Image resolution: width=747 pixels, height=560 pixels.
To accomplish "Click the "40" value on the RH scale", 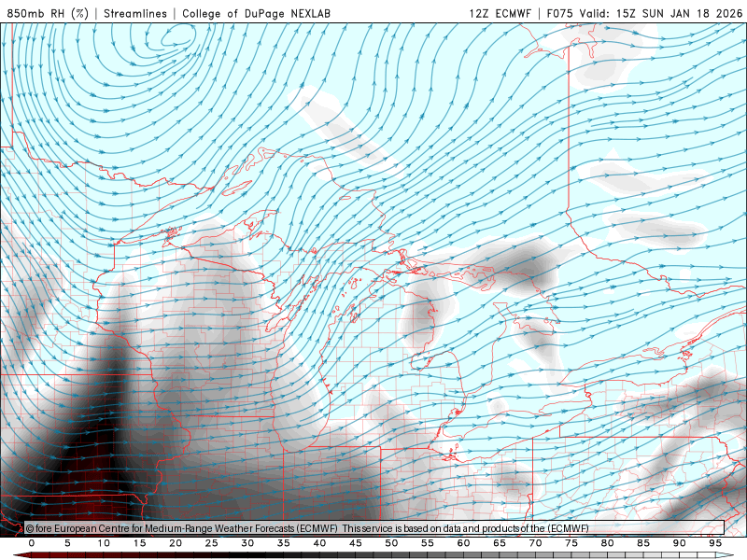I will point(319,543).
